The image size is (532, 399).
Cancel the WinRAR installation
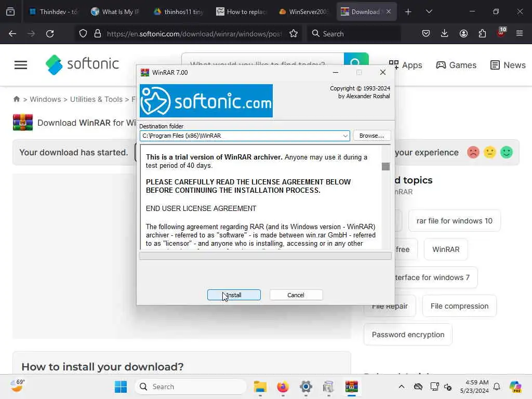(x=296, y=295)
